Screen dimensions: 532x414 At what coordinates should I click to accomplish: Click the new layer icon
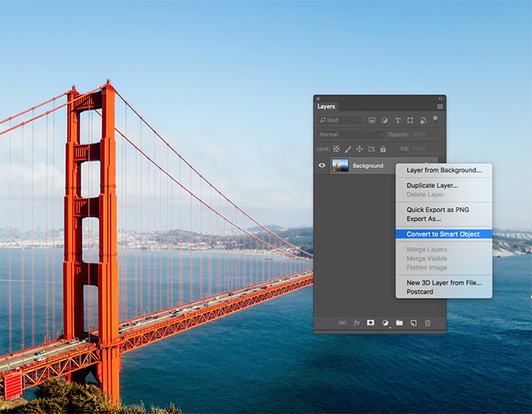tap(414, 323)
